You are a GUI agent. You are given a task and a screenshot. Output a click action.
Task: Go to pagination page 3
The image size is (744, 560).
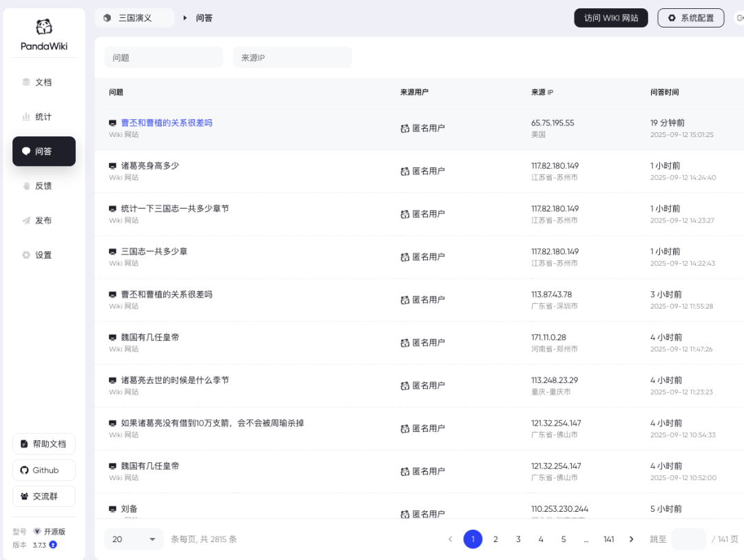pyautogui.click(x=518, y=539)
